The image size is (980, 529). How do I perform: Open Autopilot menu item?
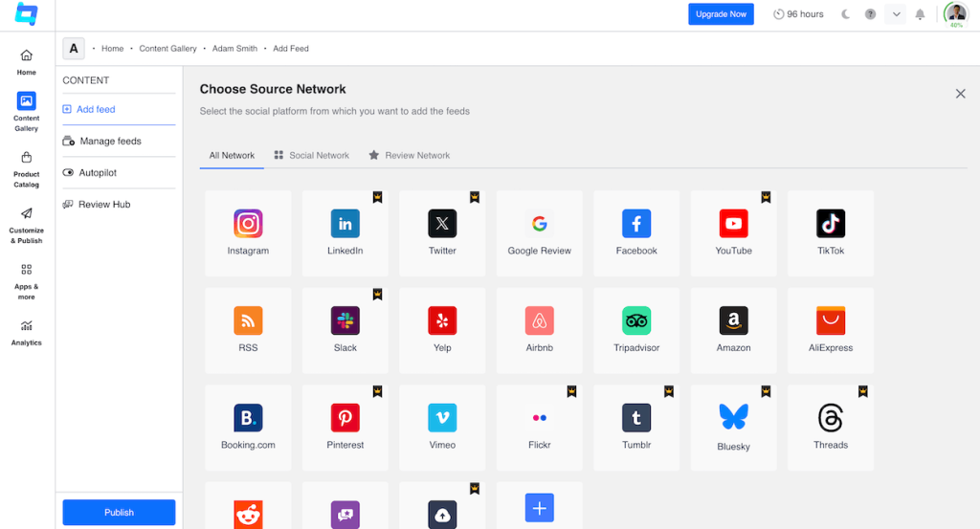119,172
